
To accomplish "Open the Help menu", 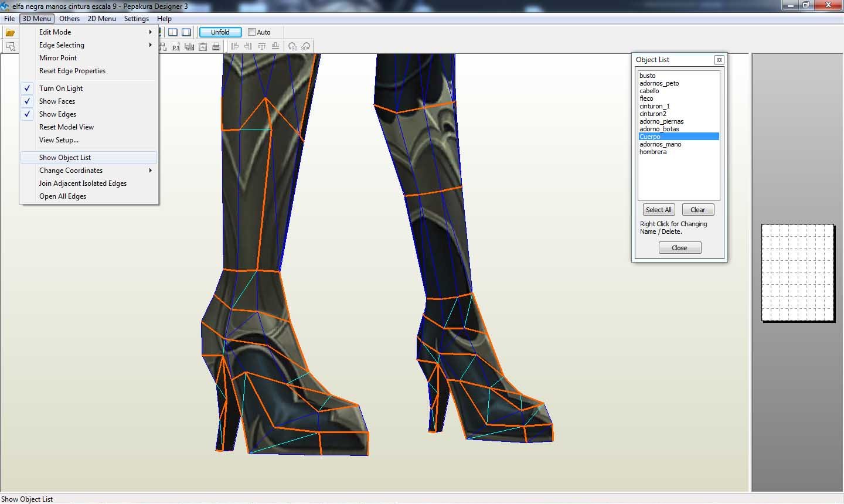I will click(164, 19).
